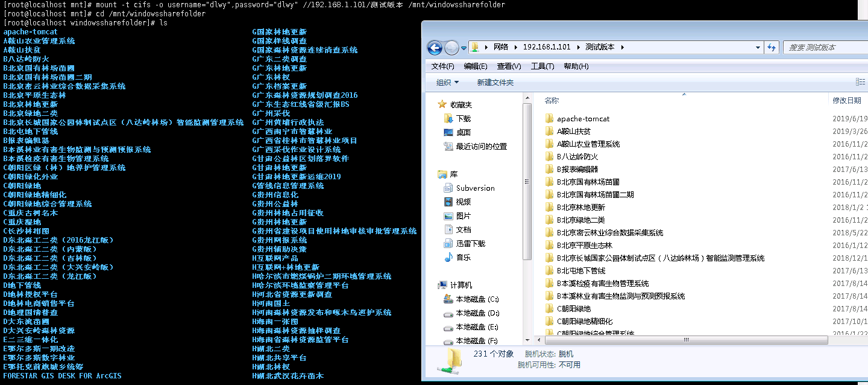Viewport: 868px width, 385px height.
Task: Click folder icon beside B报表编辑器 in Explorer
Action: [x=549, y=169]
